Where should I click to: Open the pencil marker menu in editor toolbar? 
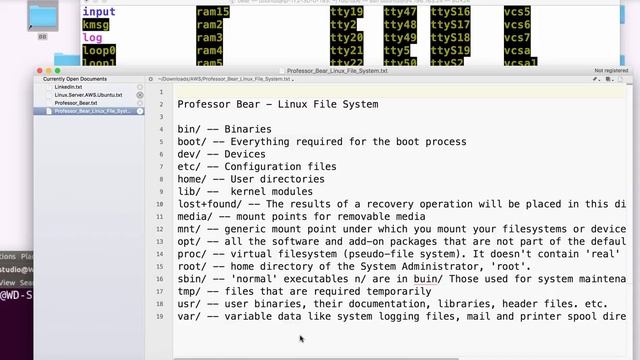point(596,79)
